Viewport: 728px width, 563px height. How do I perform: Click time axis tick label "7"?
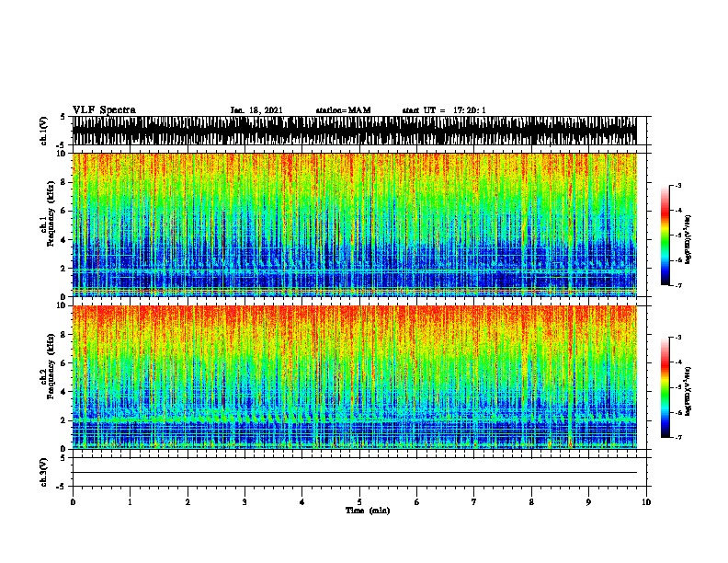click(474, 502)
